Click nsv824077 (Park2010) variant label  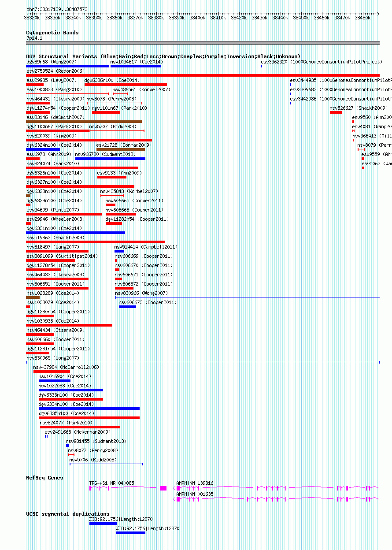[66, 423]
